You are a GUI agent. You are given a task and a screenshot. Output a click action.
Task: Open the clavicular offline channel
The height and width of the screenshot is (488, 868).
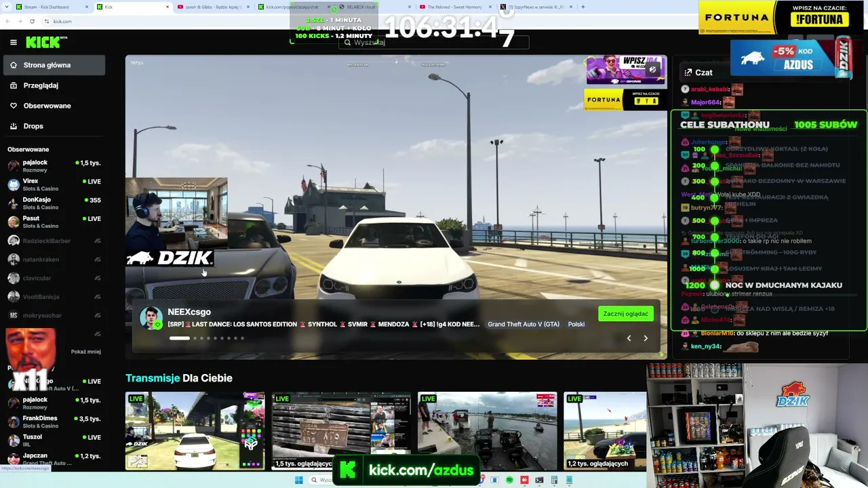tap(54, 278)
